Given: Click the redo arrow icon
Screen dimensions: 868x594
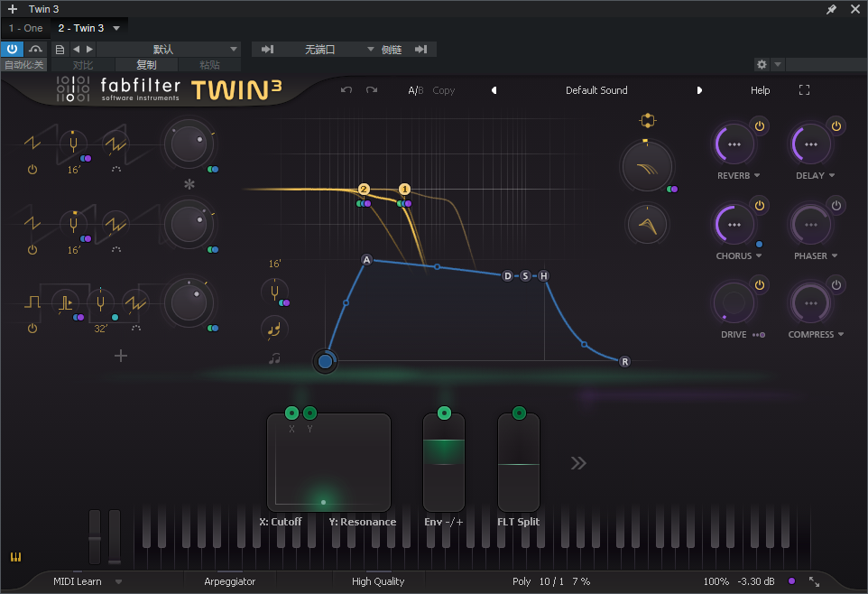Looking at the screenshot, I should click(372, 89).
